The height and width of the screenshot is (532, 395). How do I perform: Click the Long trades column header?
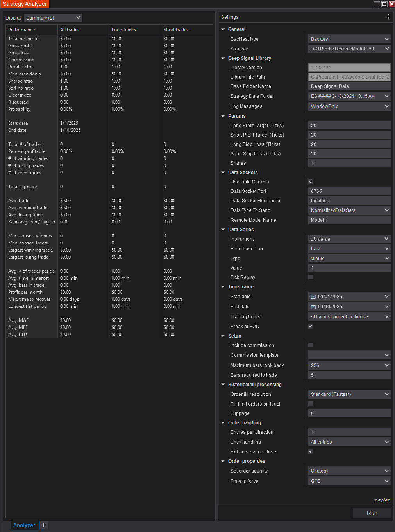click(x=135, y=30)
